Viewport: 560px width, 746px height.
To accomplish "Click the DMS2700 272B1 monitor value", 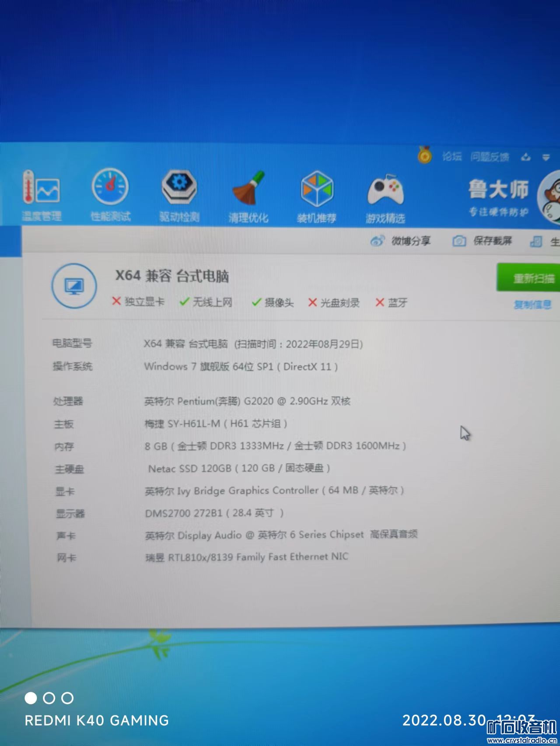I will coord(214,513).
